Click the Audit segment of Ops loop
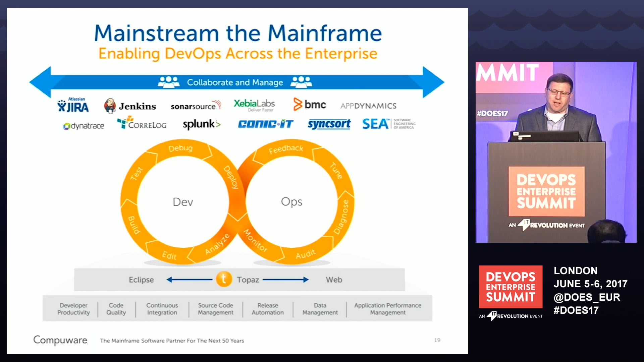Image resolution: width=644 pixels, height=362 pixels. coord(306,254)
